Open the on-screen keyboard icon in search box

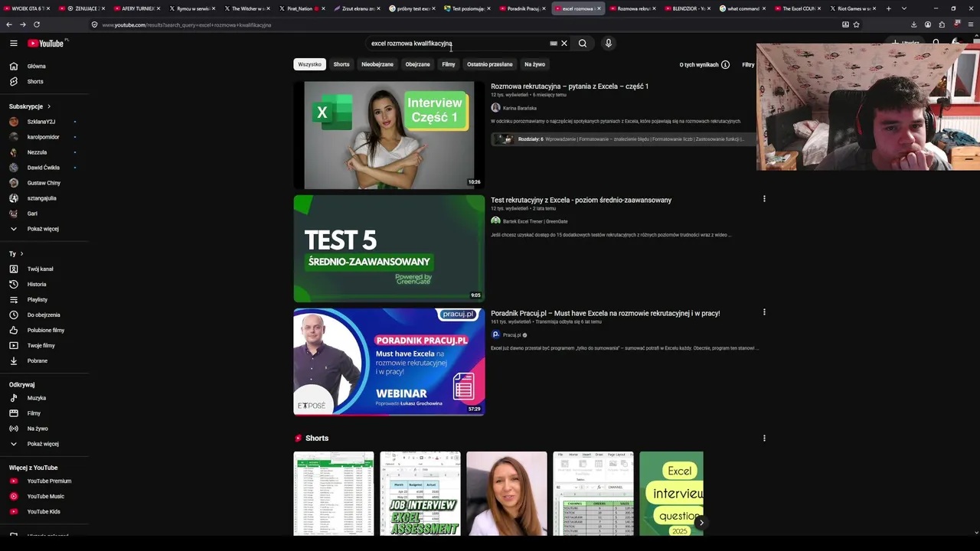[554, 44]
